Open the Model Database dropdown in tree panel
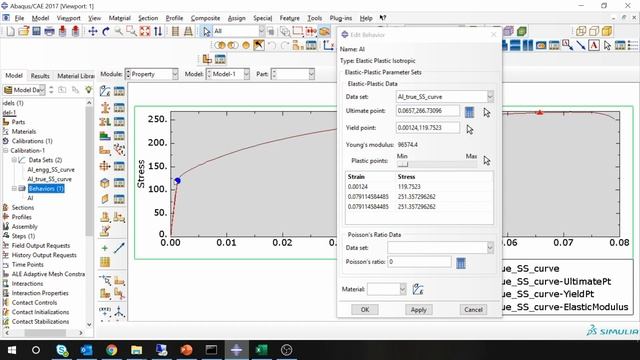Screen dimensions: 640x360 (24, 90)
